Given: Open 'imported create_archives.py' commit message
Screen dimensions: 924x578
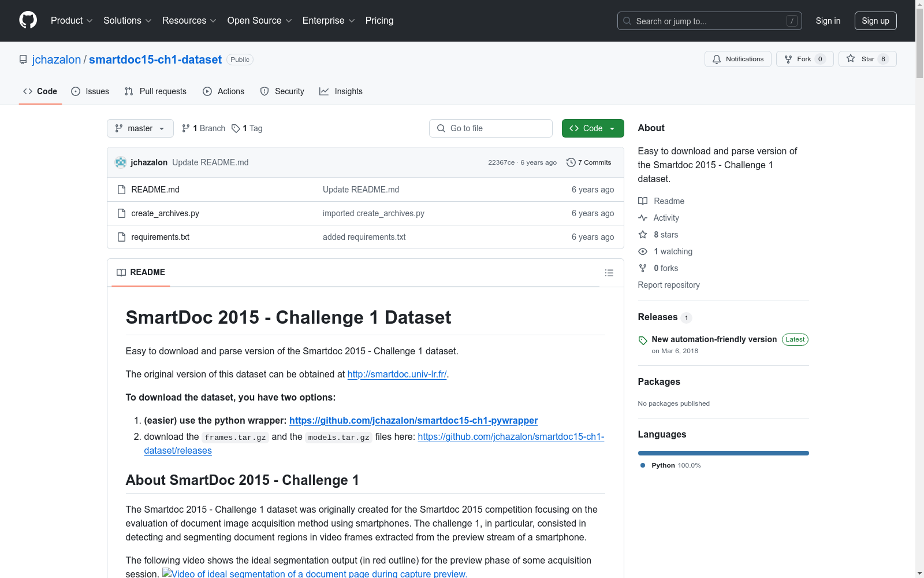Looking at the screenshot, I should pyautogui.click(x=374, y=213).
